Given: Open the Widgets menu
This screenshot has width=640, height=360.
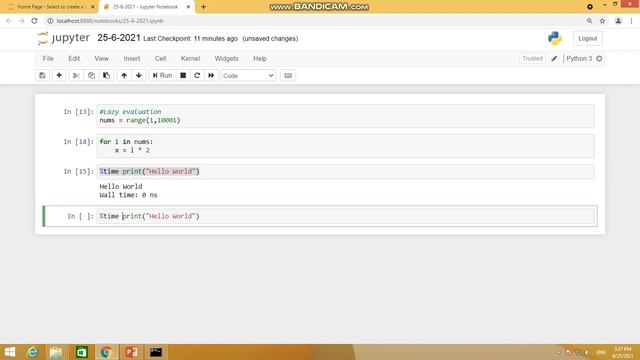Looking at the screenshot, I should [227, 59].
